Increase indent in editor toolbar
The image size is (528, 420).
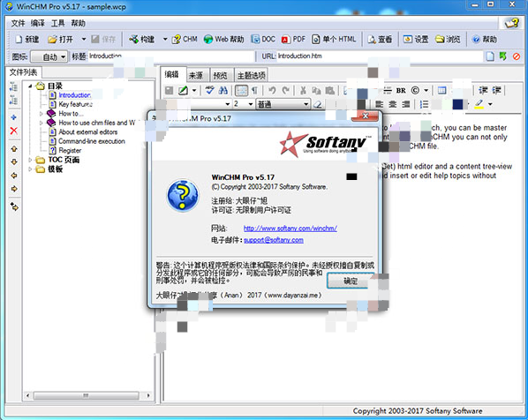[497, 90]
